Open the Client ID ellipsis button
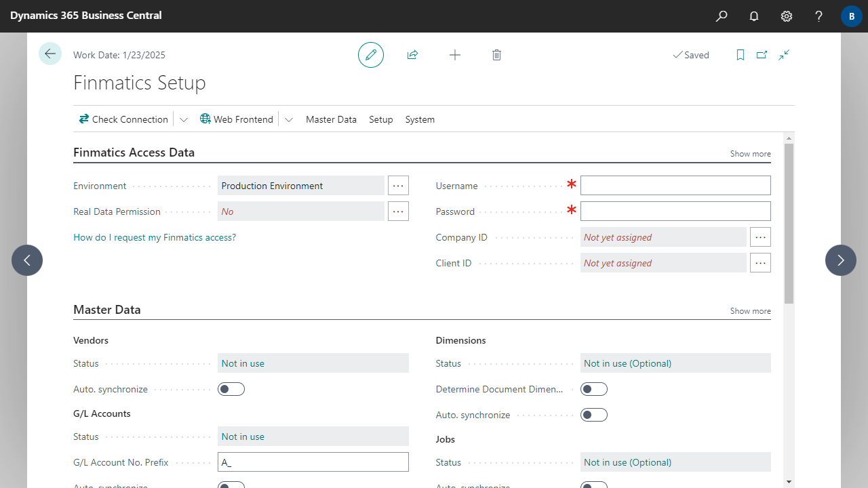This screenshot has height=488, width=868. (760, 262)
